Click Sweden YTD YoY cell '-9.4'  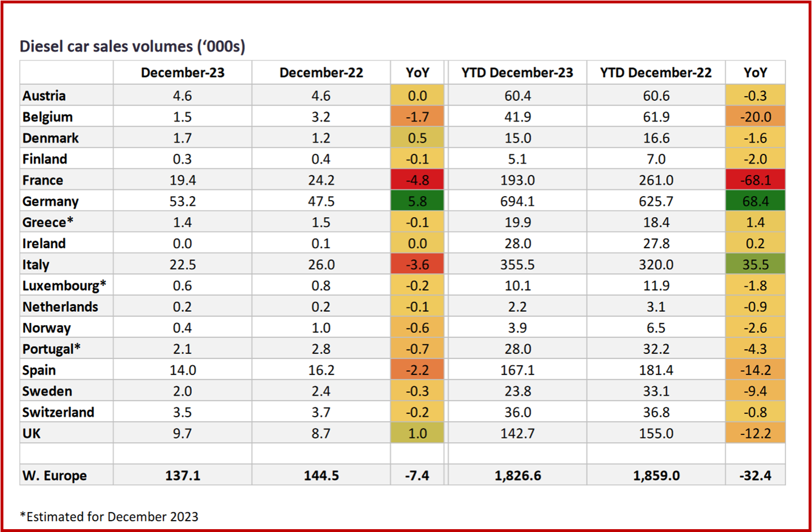coord(755,391)
